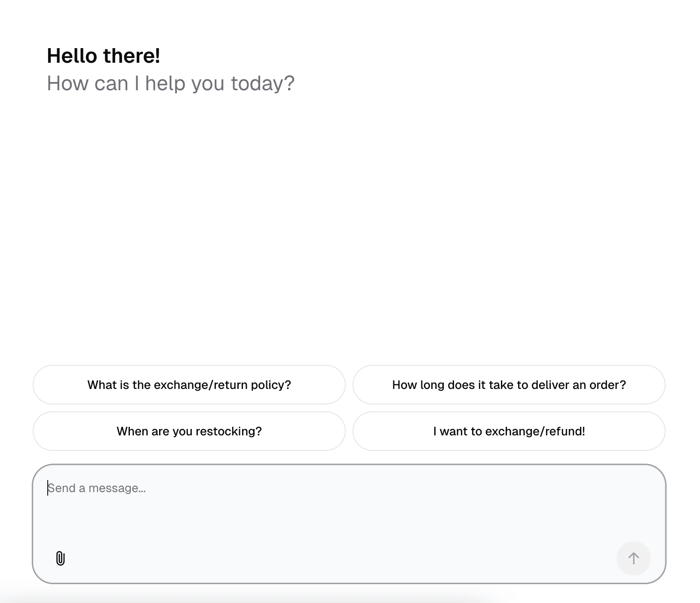Click the 'Hello there!' greeting heading

(103, 55)
